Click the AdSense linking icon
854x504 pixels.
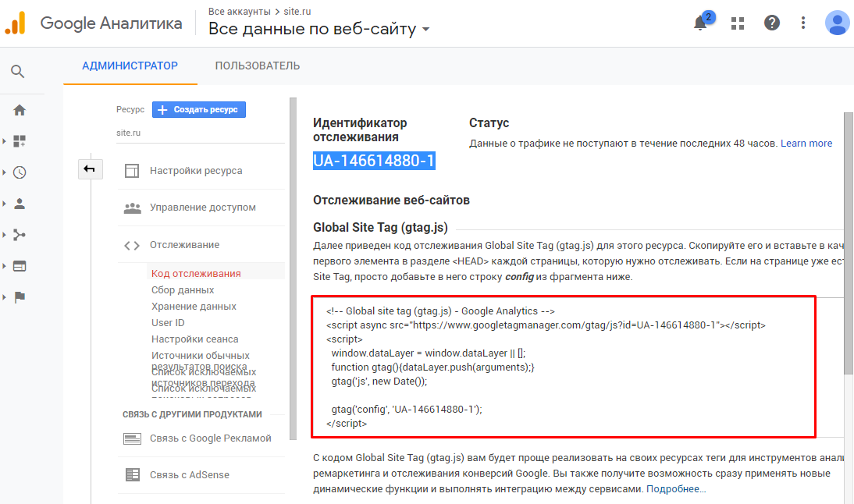pyautogui.click(x=132, y=474)
